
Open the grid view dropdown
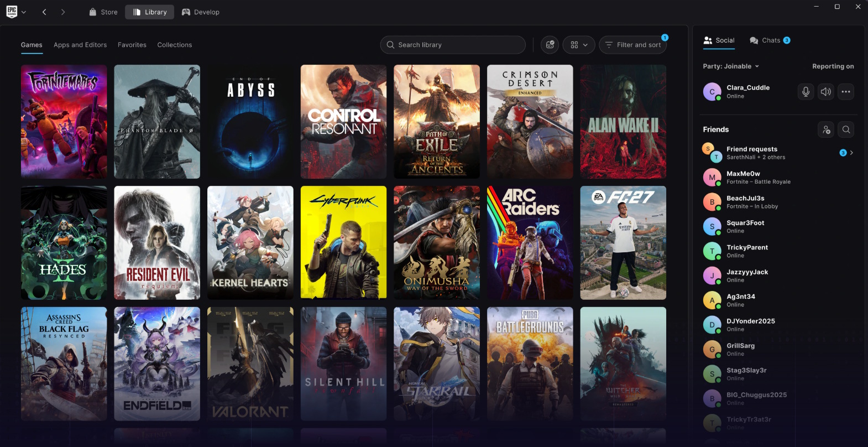[x=579, y=45]
